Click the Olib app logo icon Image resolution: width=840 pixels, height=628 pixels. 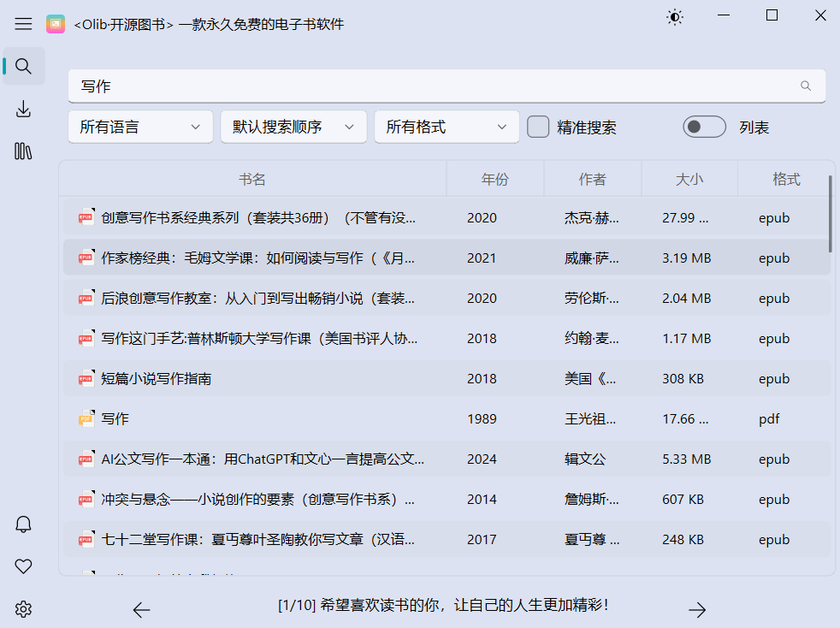pos(56,24)
